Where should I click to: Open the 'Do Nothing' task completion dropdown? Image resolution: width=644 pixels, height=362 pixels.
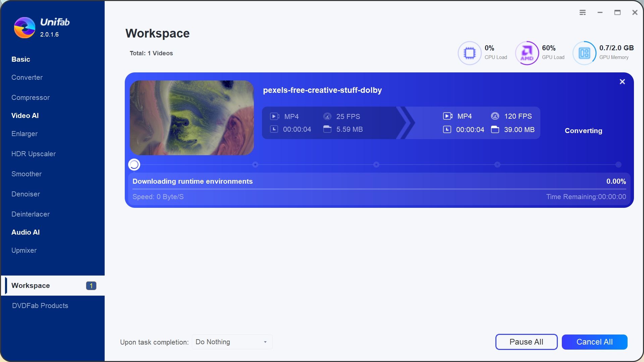[x=232, y=342]
